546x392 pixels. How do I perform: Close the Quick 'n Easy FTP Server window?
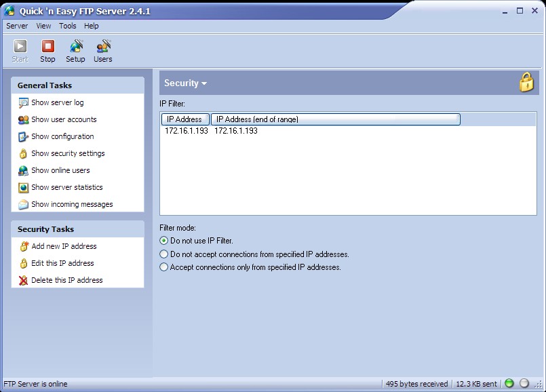click(x=535, y=11)
